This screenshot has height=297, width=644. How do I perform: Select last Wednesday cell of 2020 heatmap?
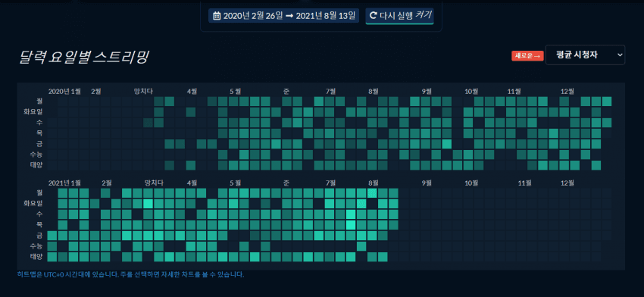pyautogui.click(x=607, y=123)
